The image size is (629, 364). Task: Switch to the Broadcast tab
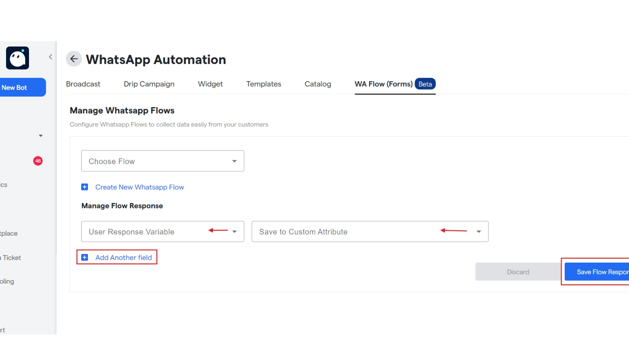[x=83, y=84]
